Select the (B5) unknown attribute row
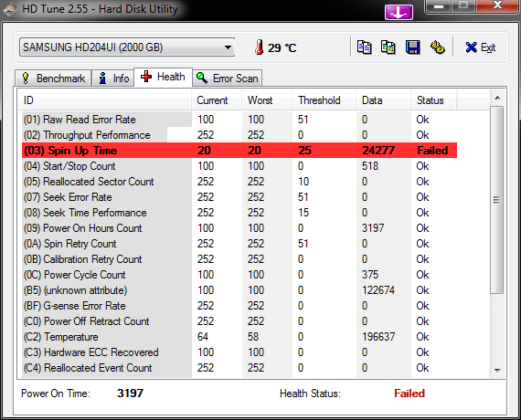Screen dimensions: 521x420 (239, 290)
